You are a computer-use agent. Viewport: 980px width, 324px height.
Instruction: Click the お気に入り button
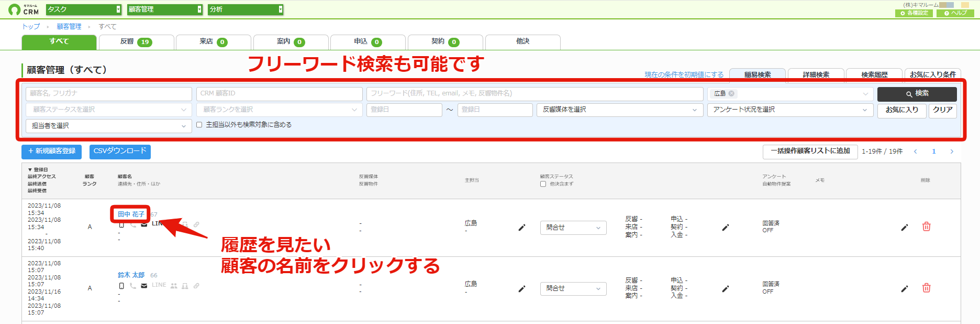point(901,111)
